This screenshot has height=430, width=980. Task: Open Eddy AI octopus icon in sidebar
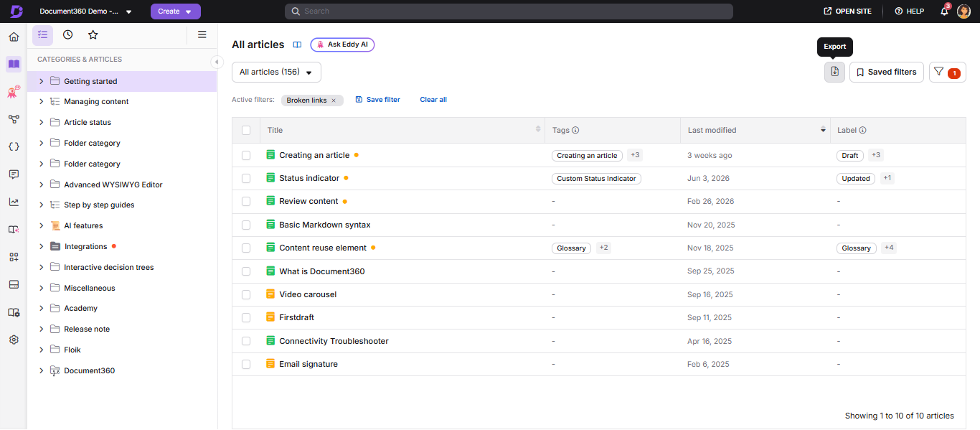14,92
